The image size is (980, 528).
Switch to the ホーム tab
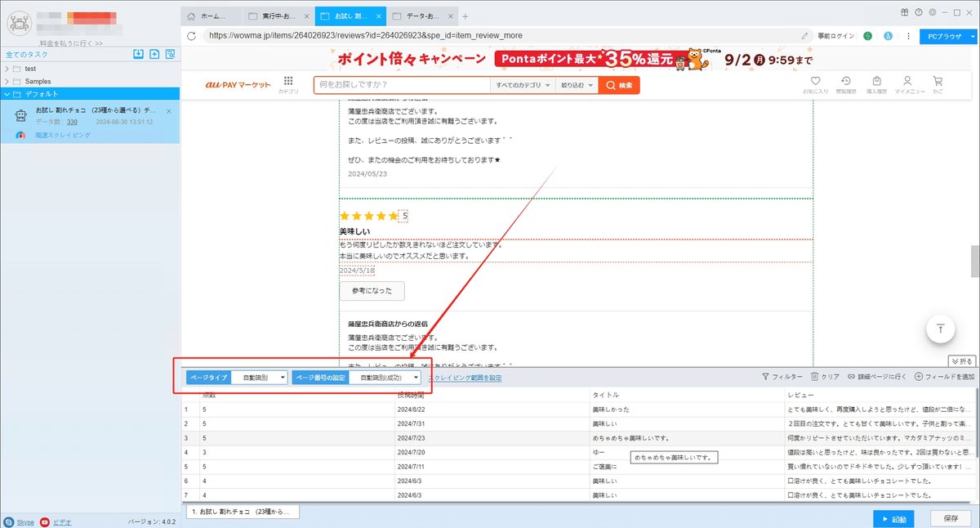click(x=211, y=16)
